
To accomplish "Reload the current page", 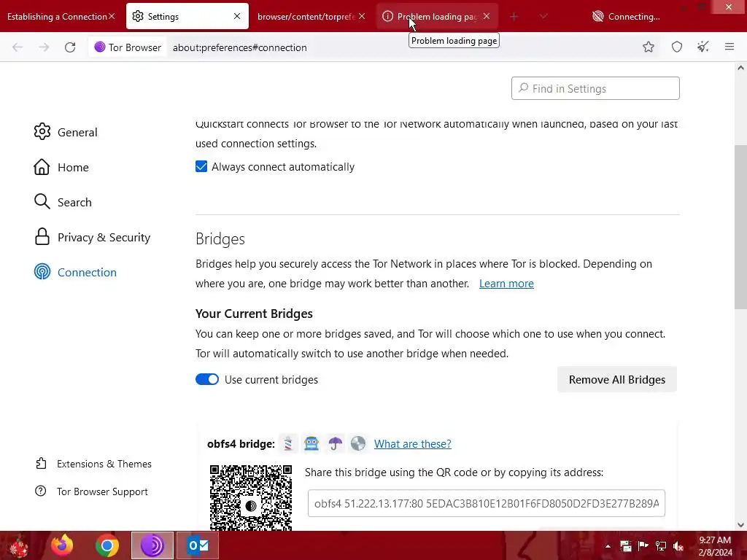I will (x=70, y=47).
